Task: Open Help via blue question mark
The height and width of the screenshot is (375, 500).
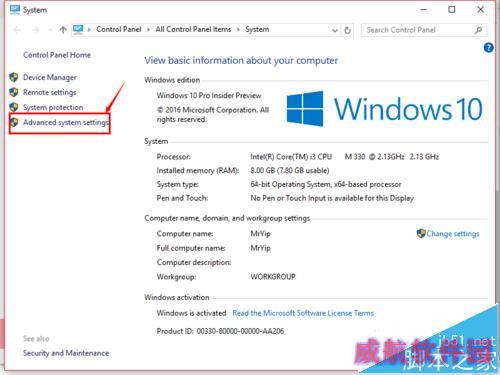Action: tap(488, 48)
